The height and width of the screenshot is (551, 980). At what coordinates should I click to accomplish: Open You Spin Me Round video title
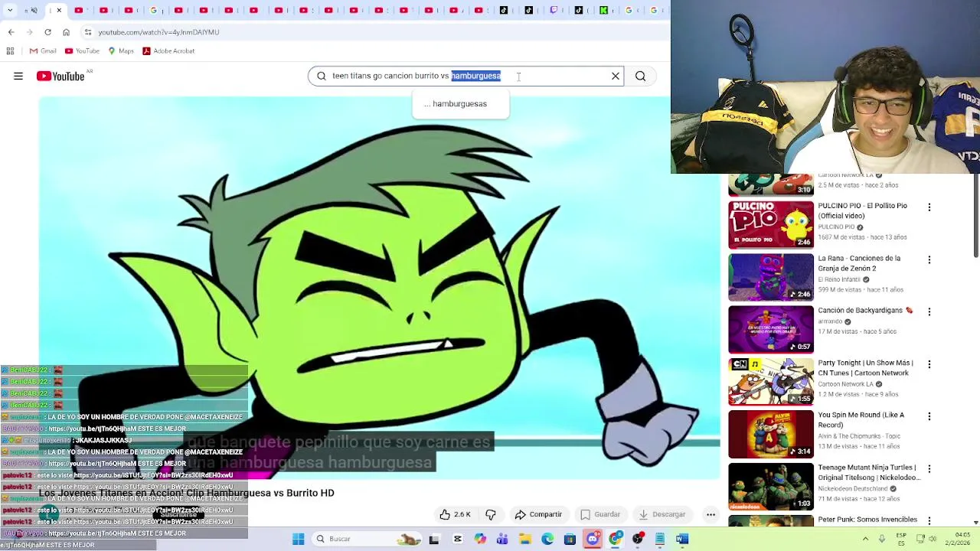point(861,420)
